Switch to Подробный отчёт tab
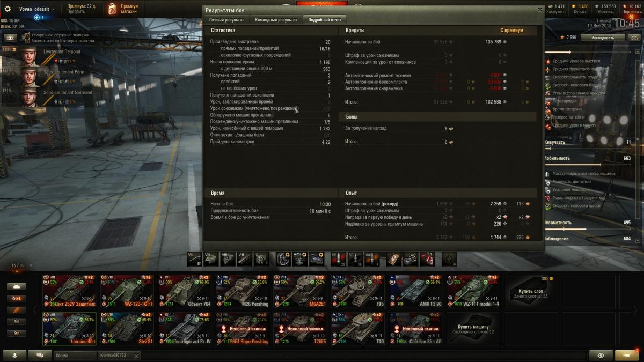This screenshot has height=362, width=644. pyautogui.click(x=324, y=20)
